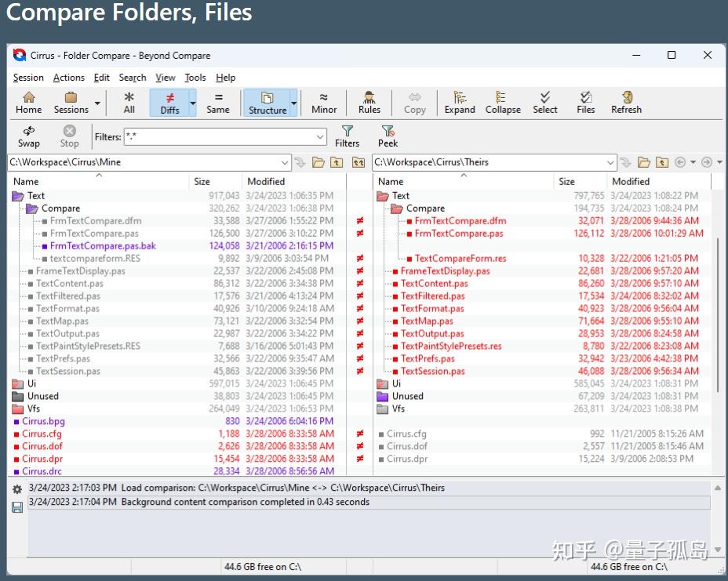Open the Session menu
The image size is (728, 581).
coord(28,78)
